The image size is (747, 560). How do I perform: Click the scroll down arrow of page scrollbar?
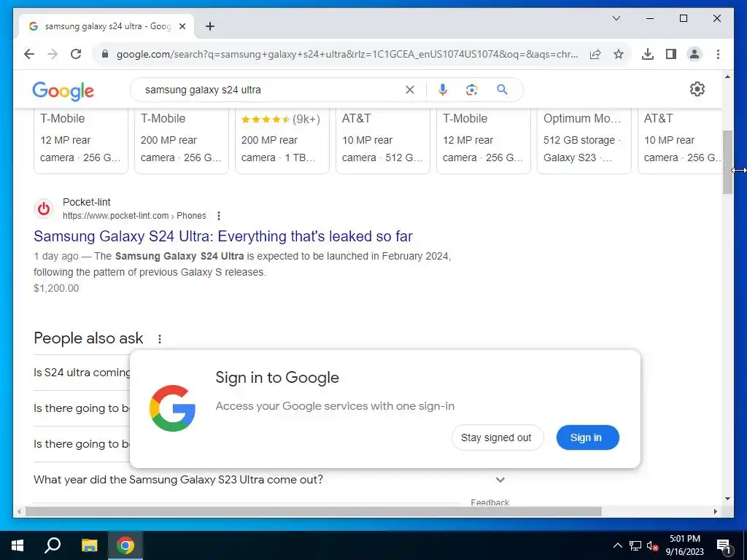pos(727,499)
